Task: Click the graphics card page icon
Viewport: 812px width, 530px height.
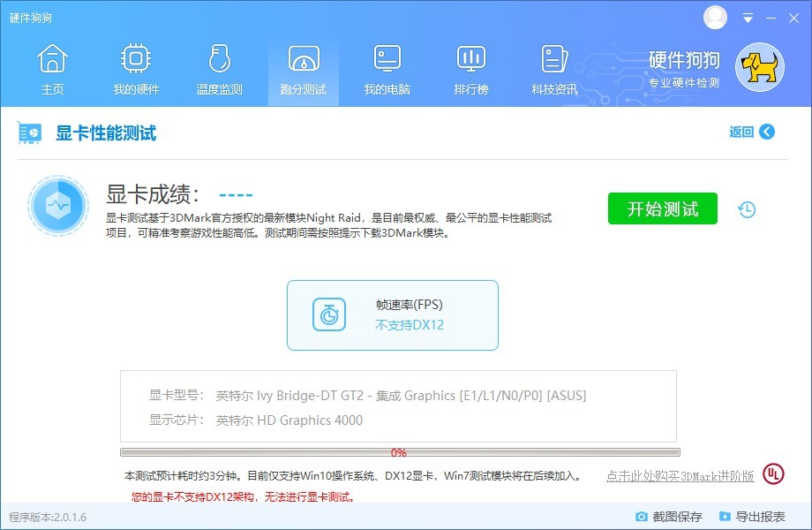Action: [29, 132]
